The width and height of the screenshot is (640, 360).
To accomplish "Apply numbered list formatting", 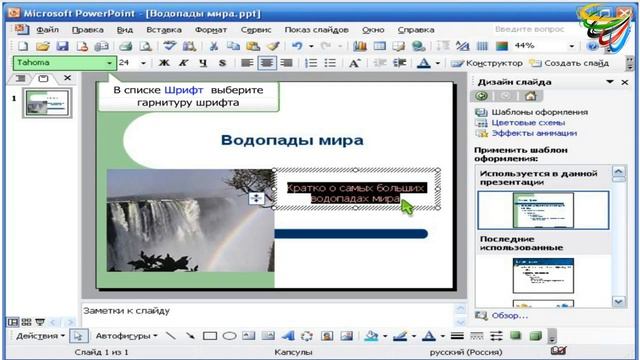I will (311, 63).
